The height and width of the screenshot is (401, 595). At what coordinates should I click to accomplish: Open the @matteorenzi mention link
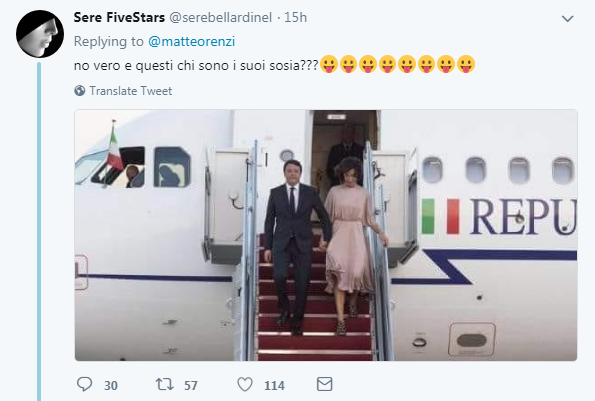pos(192,41)
